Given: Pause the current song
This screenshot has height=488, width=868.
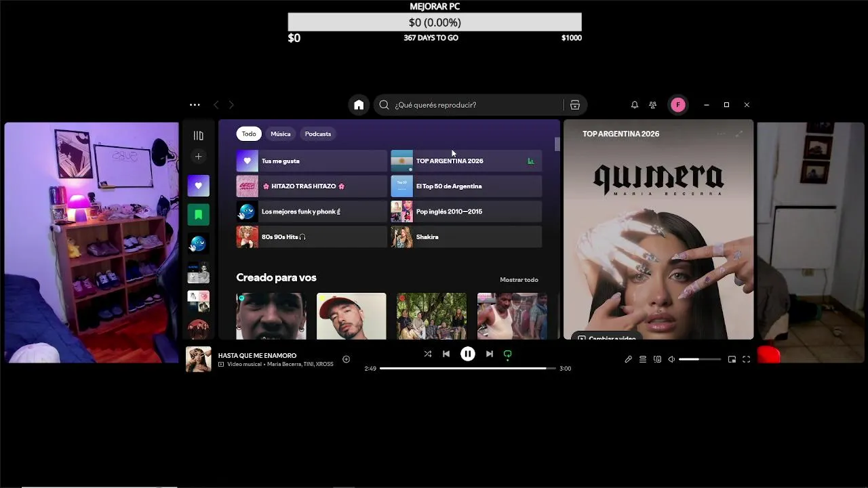Looking at the screenshot, I should [468, 354].
